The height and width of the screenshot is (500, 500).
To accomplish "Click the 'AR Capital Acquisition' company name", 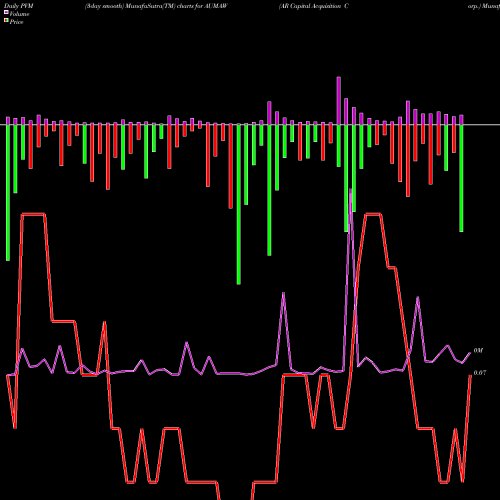I will click(x=314, y=6).
